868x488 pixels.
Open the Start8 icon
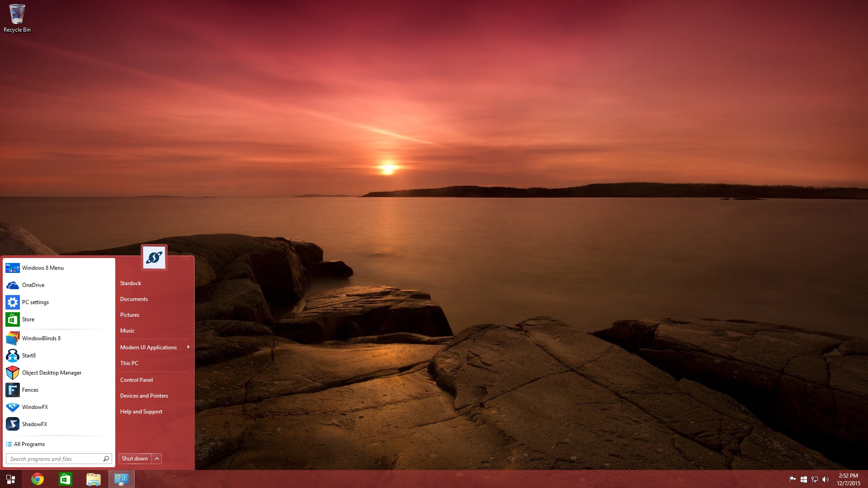click(x=13, y=356)
